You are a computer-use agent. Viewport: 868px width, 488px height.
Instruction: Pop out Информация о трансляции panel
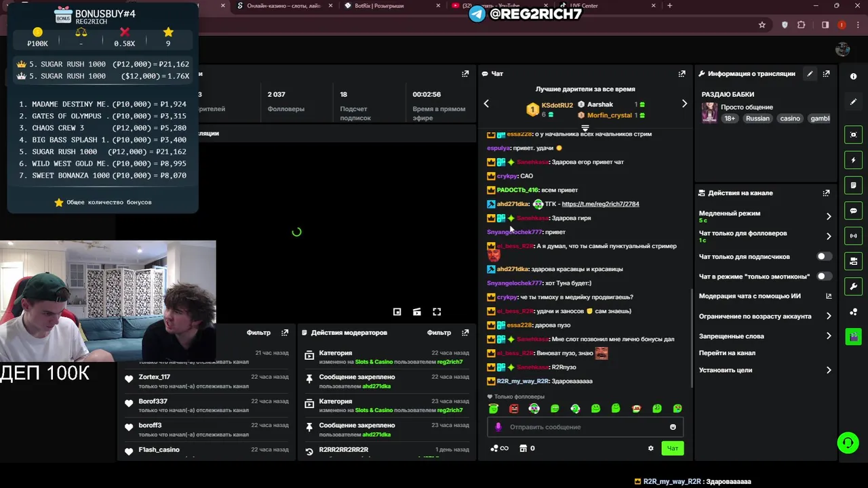click(x=827, y=74)
